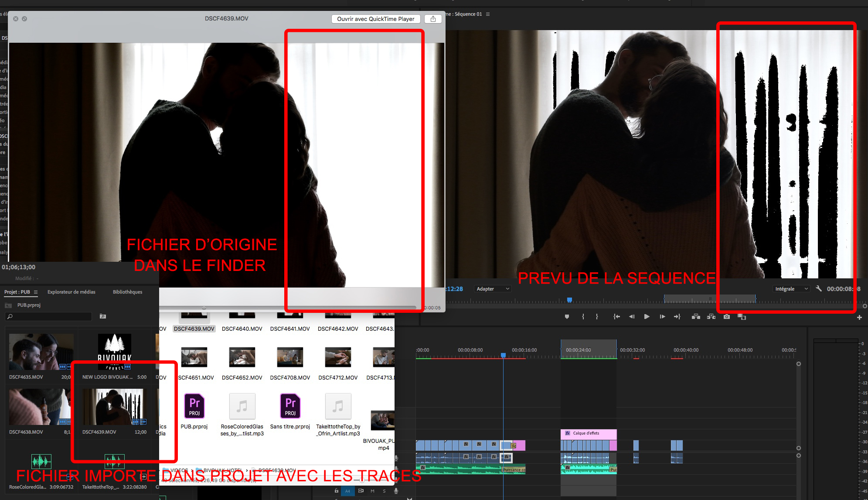Viewport: 868px width, 500px height.
Task: Click the BIVOUAK_HOTEL folder in Finder path bar
Action: (x=219, y=470)
